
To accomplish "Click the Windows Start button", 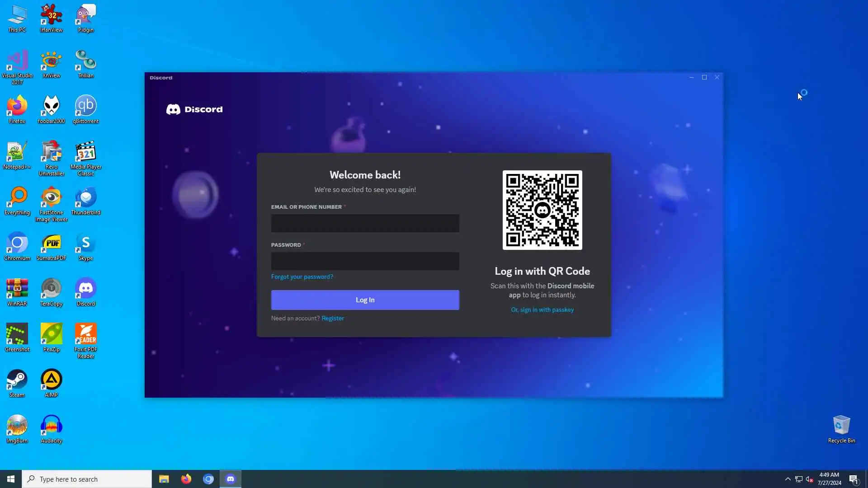I will point(11,479).
